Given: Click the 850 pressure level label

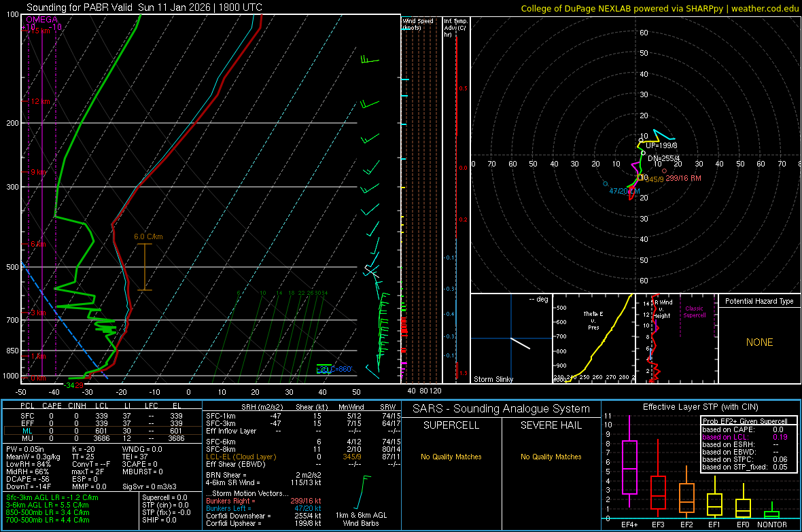Looking at the screenshot, I should click(x=12, y=351).
